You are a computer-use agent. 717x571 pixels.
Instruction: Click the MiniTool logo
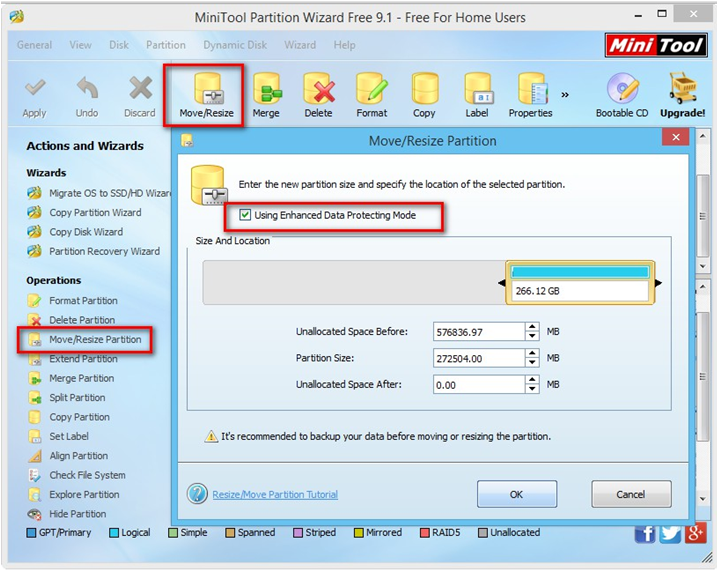[656, 45]
